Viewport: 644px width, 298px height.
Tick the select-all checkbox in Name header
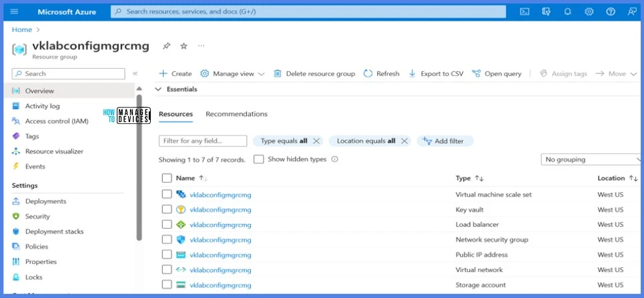tap(167, 178)
